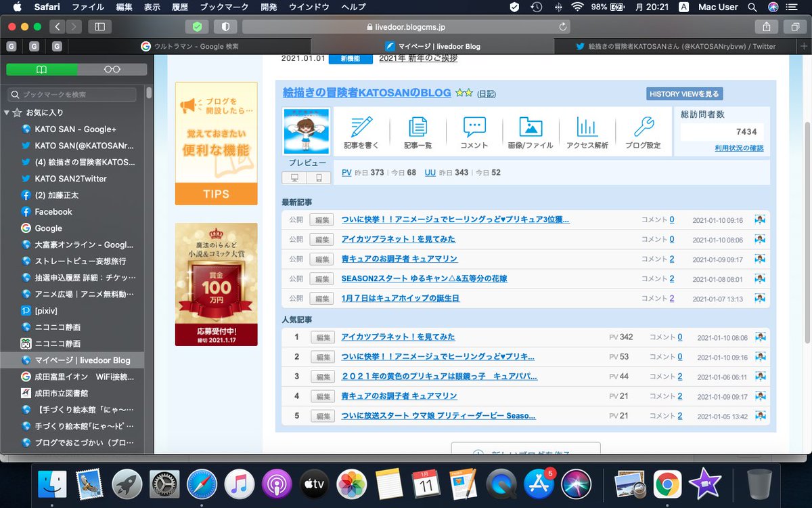Open the Facebook bookmark in sidebar

click(53, 211)
